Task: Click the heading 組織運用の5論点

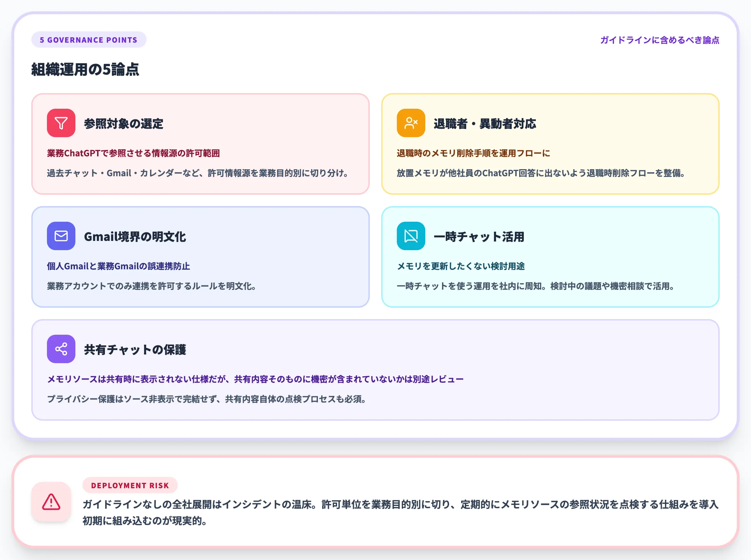Action: (85, 69)
